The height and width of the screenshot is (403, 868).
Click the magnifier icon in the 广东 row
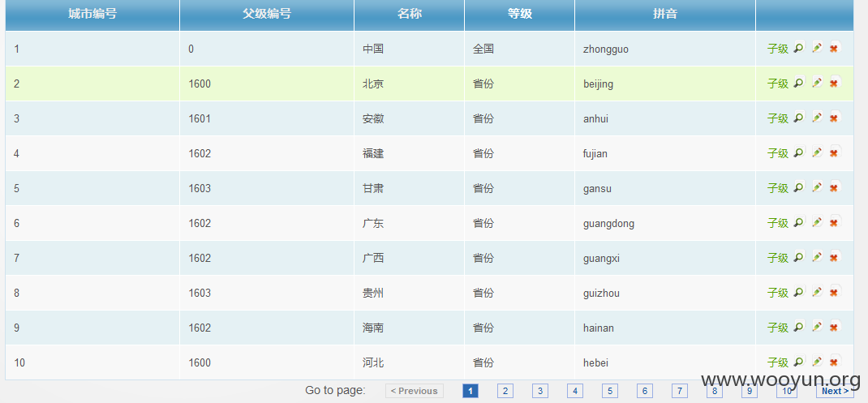pos(798,222)
